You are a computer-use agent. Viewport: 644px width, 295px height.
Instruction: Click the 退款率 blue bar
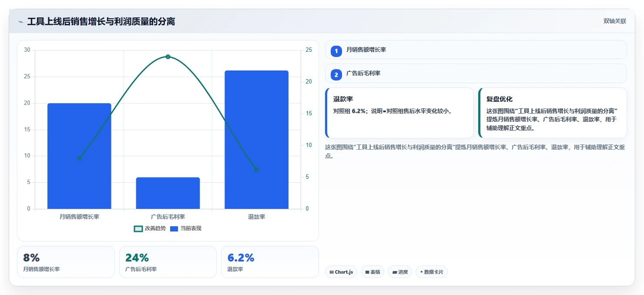[256, 140]
